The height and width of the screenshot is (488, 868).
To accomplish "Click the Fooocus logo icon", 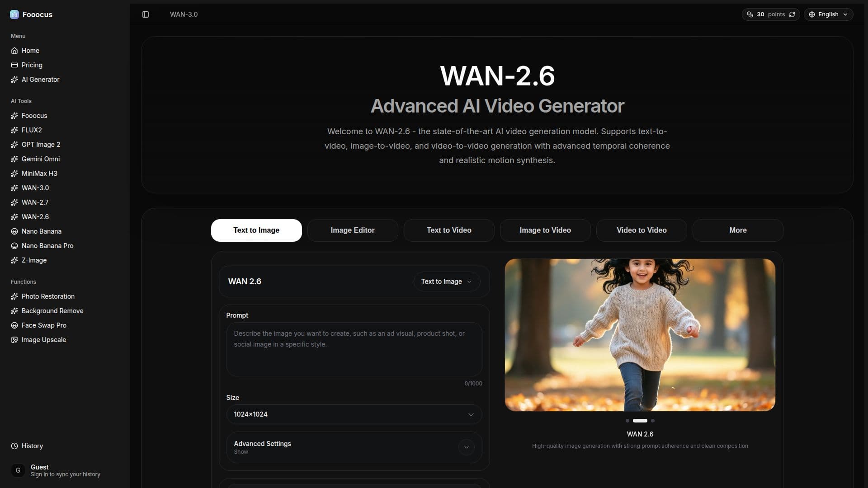I will (x=14, y=14).
